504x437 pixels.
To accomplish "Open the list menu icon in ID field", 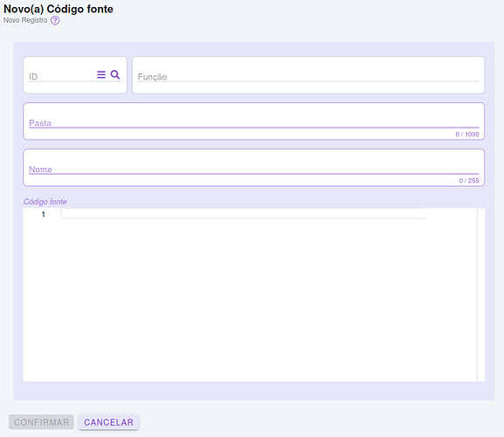I will pyautogui.click(x=101, y=74).
